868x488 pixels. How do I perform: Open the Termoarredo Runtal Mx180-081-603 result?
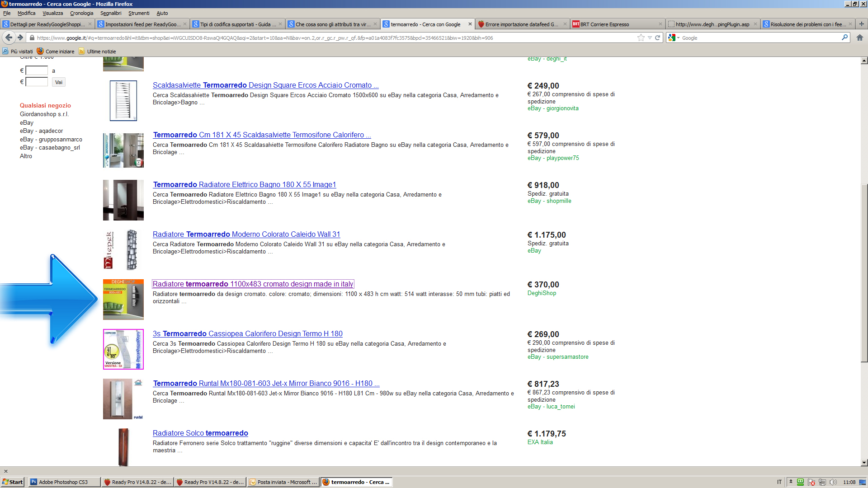click(x=266, y=383)
